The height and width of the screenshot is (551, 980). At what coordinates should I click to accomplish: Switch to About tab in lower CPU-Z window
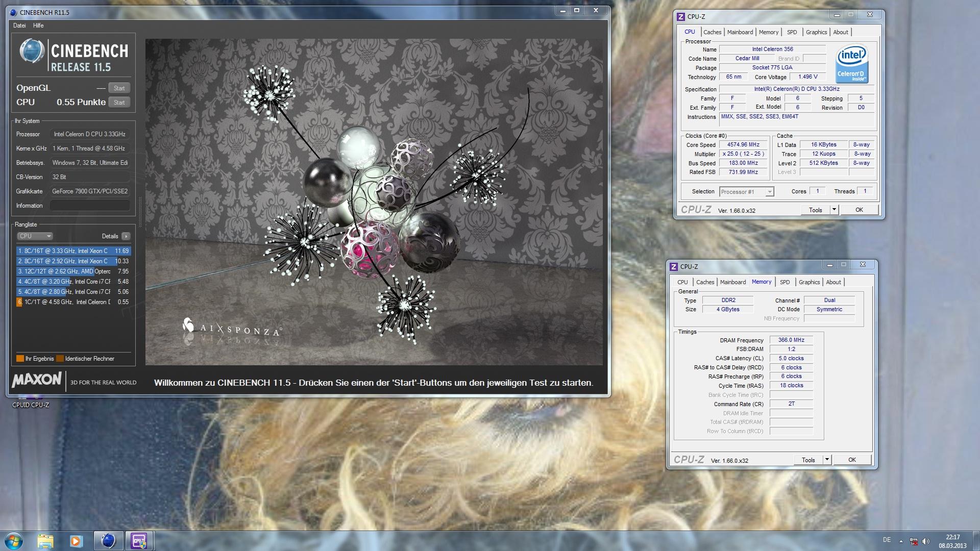[x=834, y=282]
